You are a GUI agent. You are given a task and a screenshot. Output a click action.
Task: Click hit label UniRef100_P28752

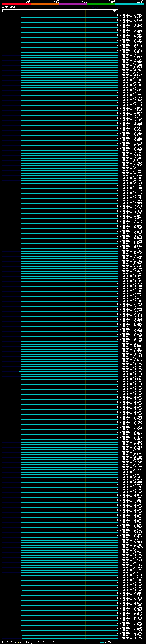pos(131,352)
